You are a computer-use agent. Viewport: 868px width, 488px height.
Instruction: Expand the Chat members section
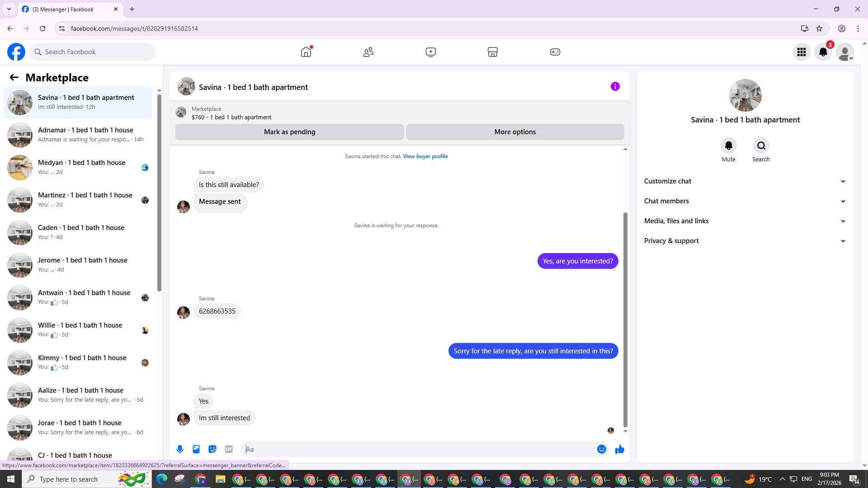[745, 201]
